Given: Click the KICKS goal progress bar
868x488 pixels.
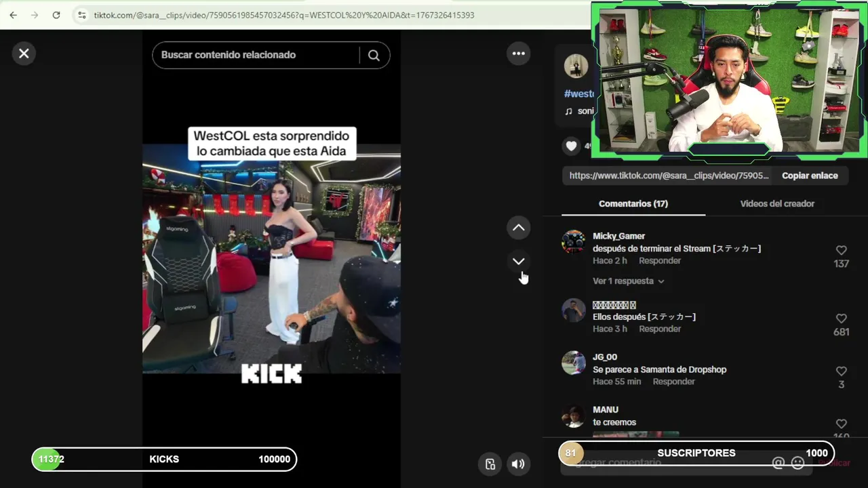Looking at the screenshot, I should point(164,460).
